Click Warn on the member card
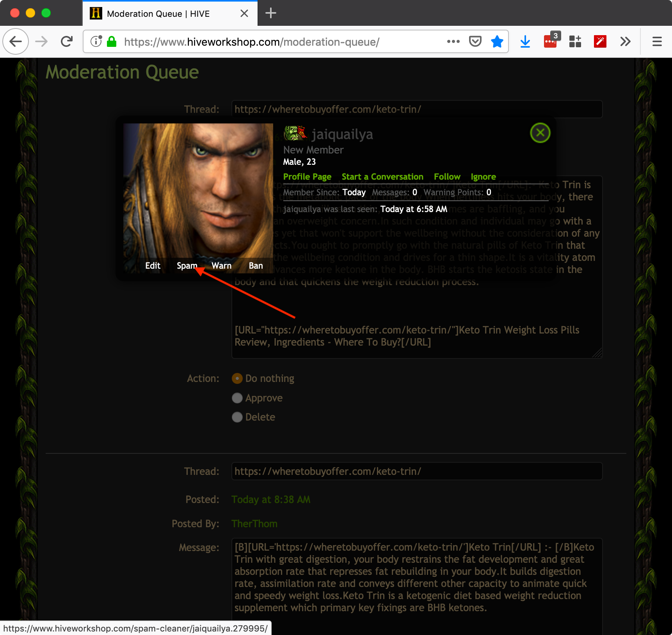 [221, 266]
